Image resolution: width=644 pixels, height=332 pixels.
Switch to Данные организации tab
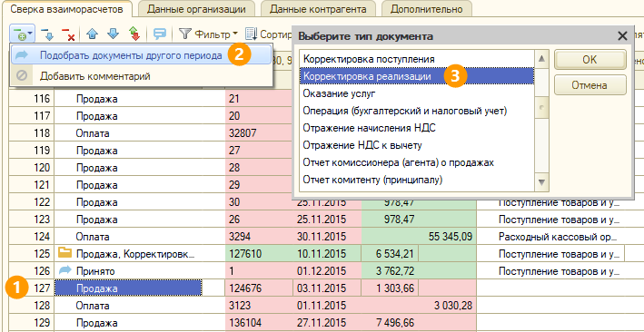coord(196,9)
